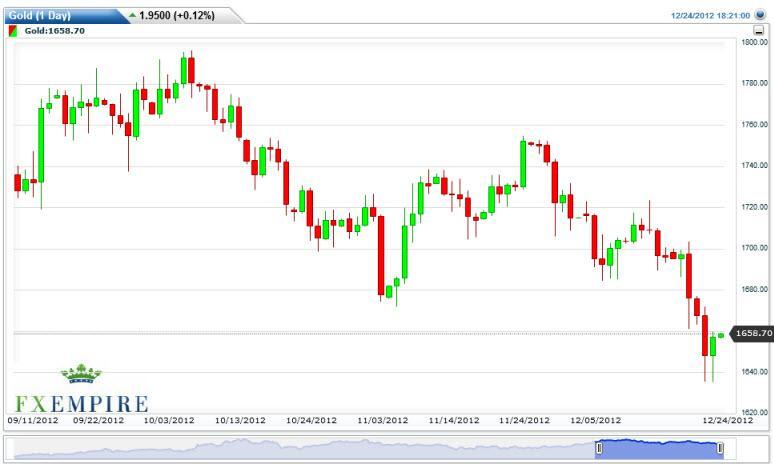Click the right handle of range slider

(720, 449)
